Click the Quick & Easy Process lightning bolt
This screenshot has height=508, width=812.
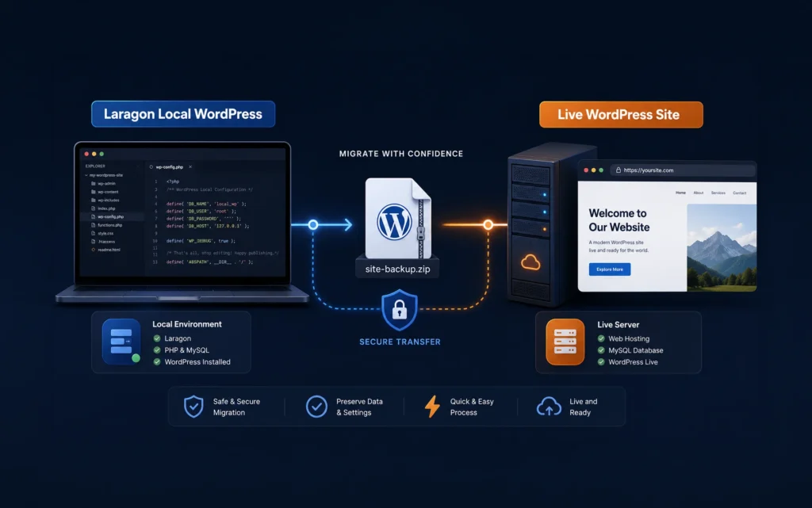pos(432,407)
